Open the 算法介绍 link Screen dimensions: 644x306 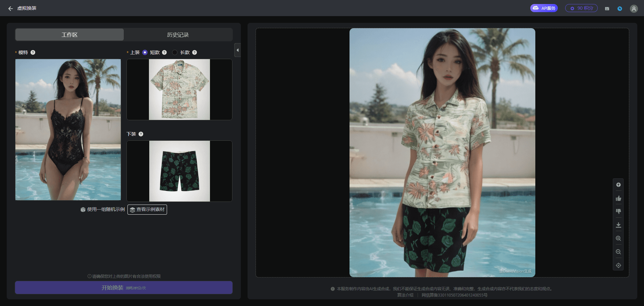point(405,295)
